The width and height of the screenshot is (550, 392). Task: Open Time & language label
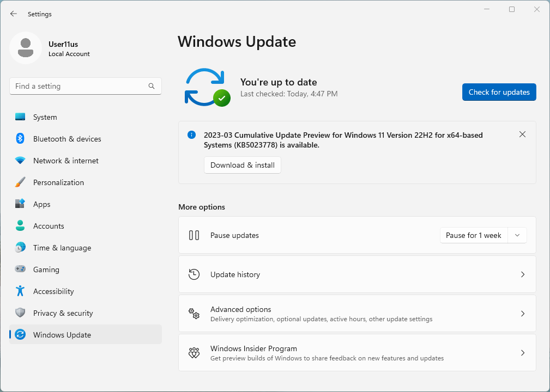pos(62,248)
